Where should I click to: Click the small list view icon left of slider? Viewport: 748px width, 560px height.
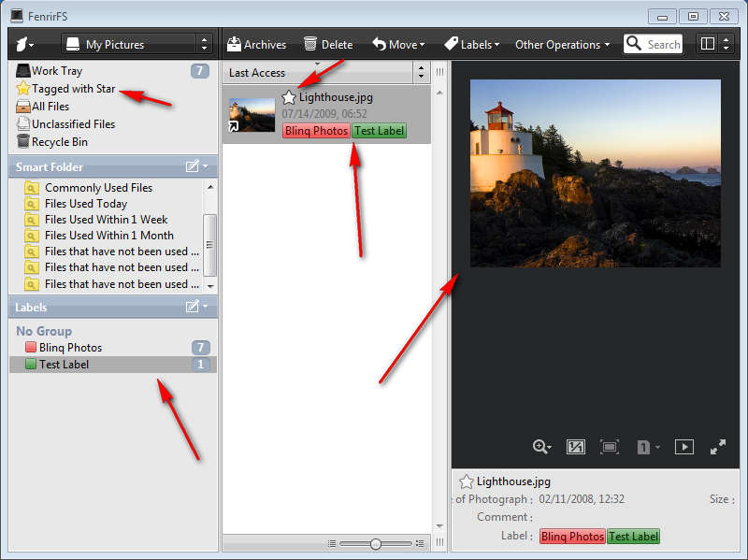(x=332, y=544)
